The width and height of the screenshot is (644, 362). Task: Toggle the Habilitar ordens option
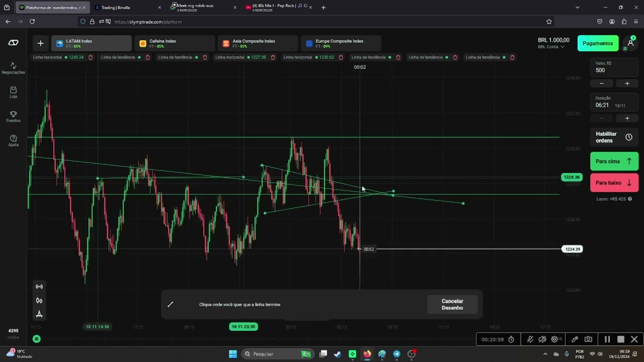614,137
